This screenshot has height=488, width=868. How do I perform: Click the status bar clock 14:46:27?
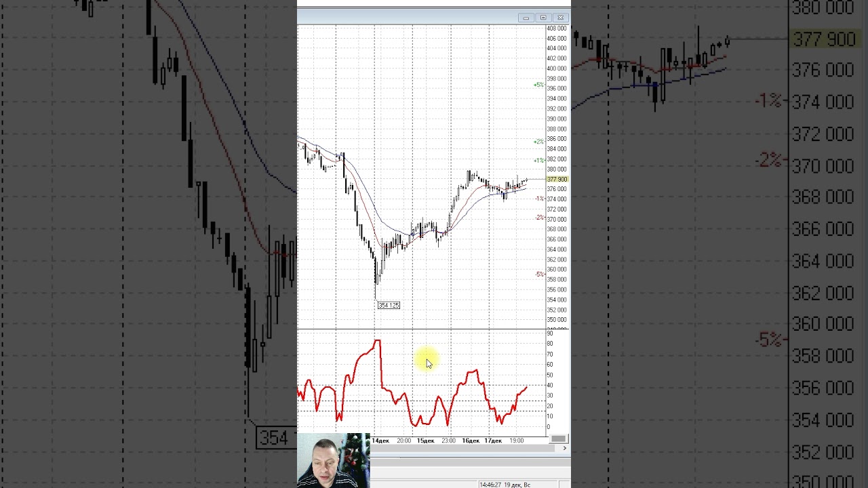click(x=490, y=485)
